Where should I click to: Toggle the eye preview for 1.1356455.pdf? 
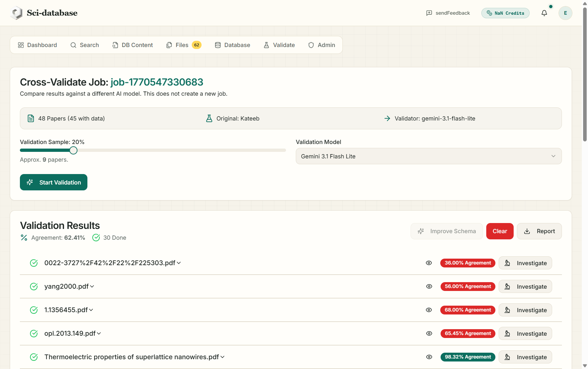(x=429, y=310)
